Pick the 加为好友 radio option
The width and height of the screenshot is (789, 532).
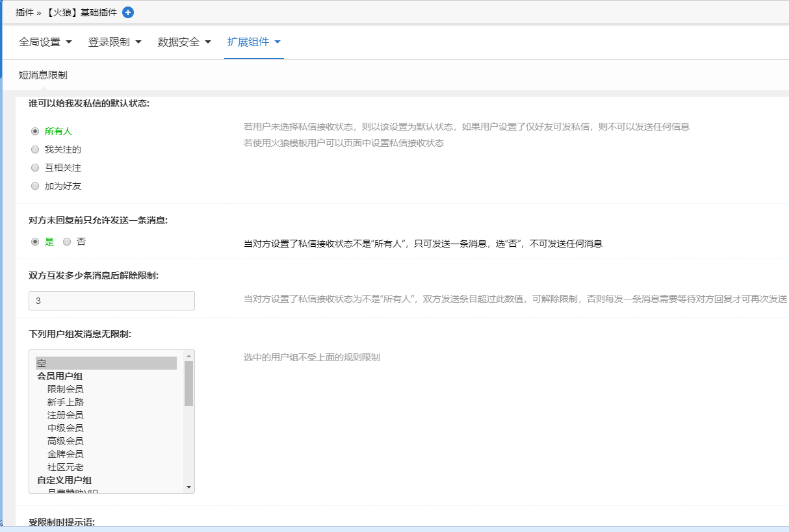(35, 186)
